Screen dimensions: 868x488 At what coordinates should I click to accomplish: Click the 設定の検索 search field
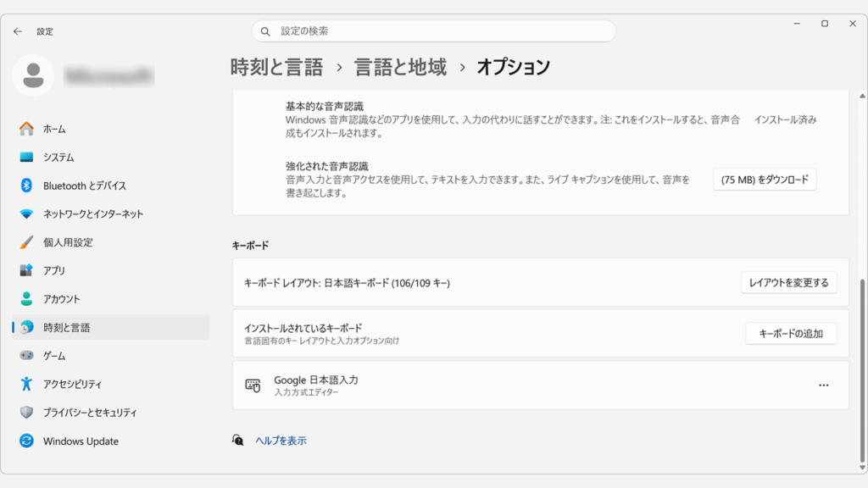(x=434, y=31)
